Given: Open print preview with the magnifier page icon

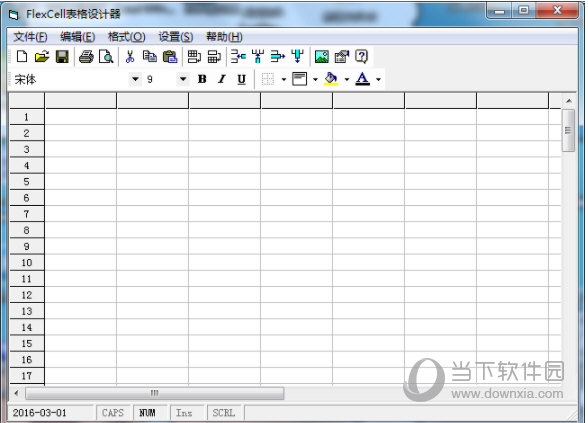Looking at the screenshot, I should click(106, 57).
